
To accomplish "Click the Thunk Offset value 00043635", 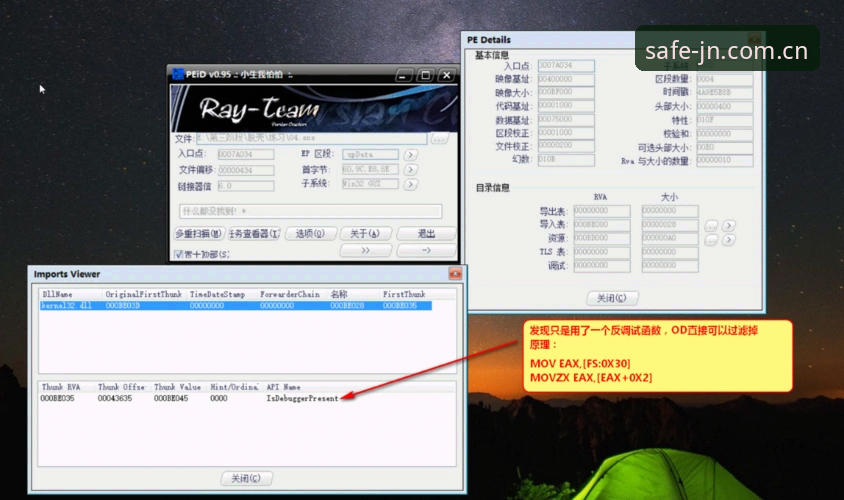I will [x=115, y=398].
